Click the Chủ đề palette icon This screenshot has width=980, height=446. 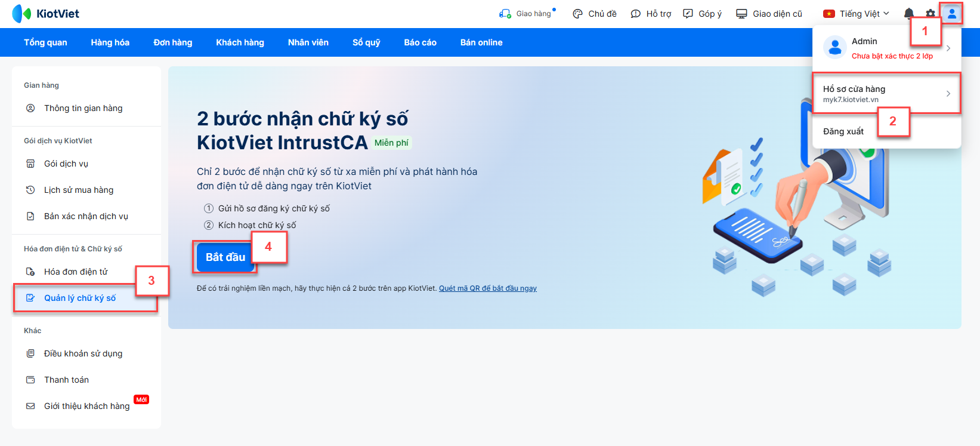577,14
